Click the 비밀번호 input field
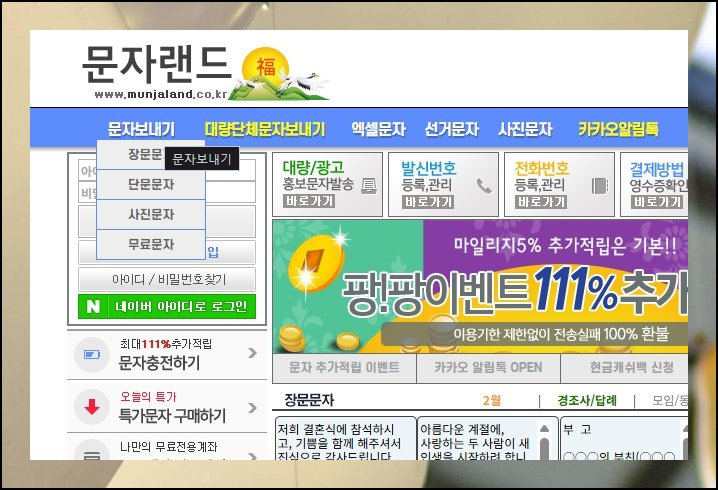The image size is (718, 490). coord(167,192)
